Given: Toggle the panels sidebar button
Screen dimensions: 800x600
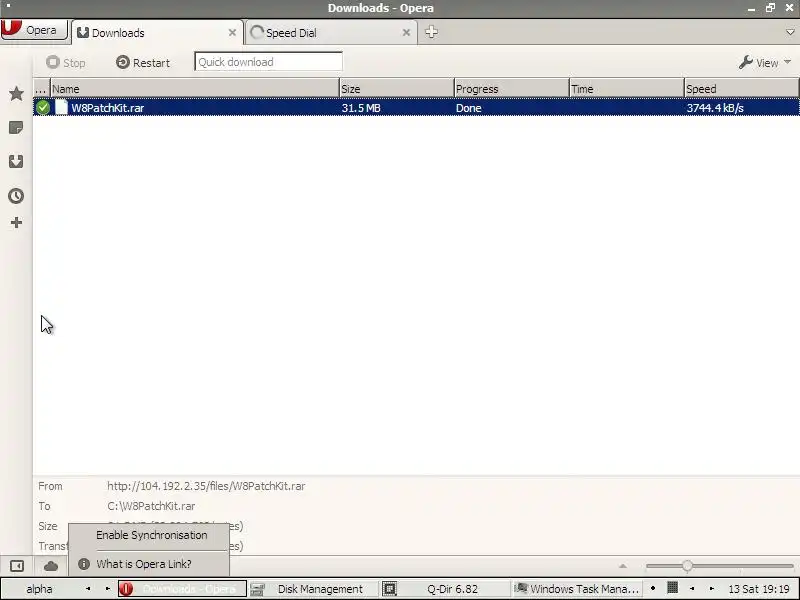Looking at the screenshot, I should (x=17, y=566).
